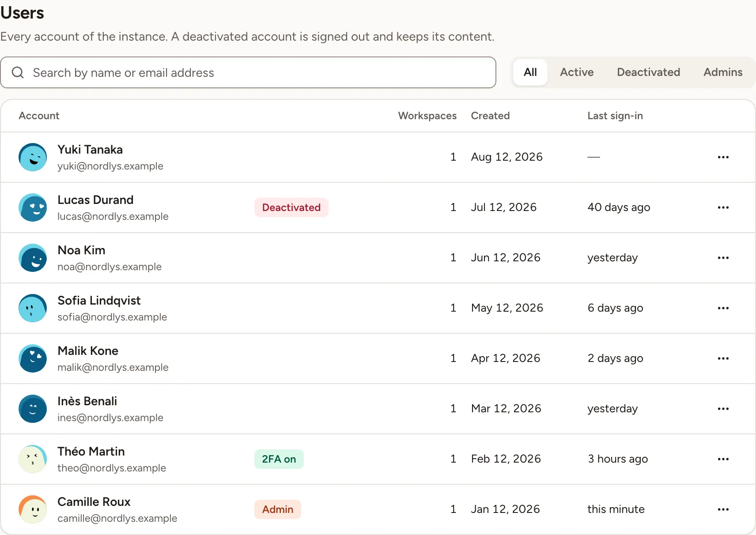Click the name Théo Martin
This screenshot has width=756, height=535.
click(x=91, y=452)
